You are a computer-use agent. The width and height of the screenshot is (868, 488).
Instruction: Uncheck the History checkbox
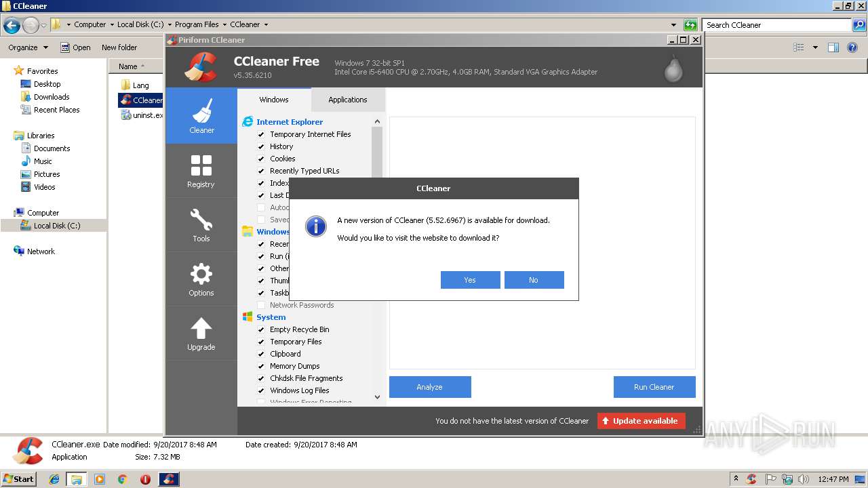[x=261, y=146]
